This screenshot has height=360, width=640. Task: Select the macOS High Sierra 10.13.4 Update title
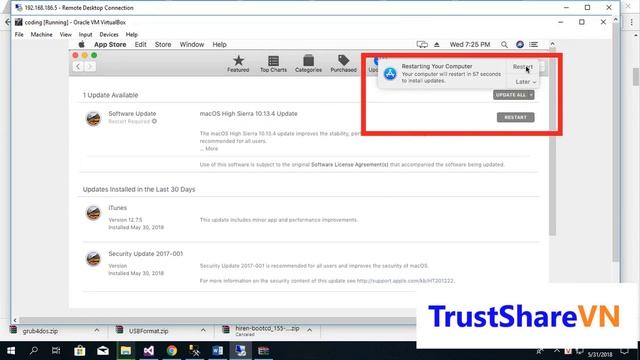pyautogui.click(x=248, y=113)
